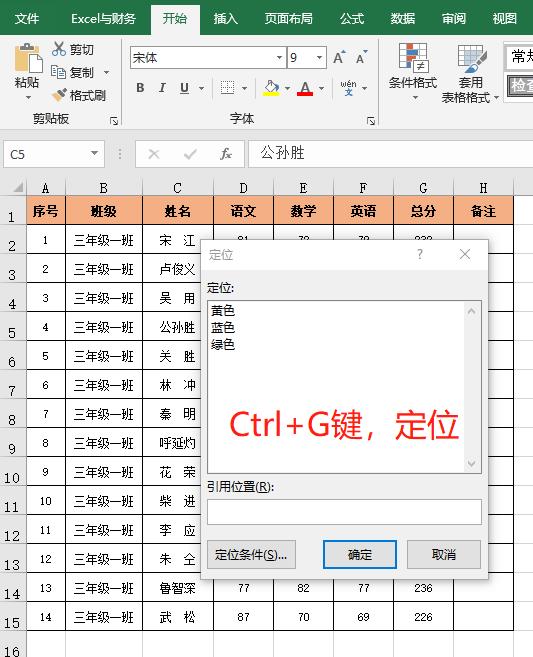Apply cell borders with the border icon
Screen dimensions: 533x657
[x=228, y=88]
